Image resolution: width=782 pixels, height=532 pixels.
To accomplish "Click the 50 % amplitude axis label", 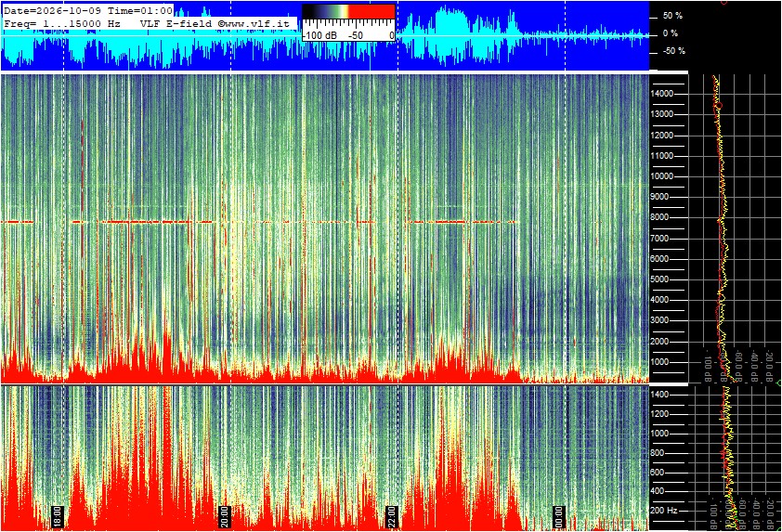I will [x=672, y=16].
